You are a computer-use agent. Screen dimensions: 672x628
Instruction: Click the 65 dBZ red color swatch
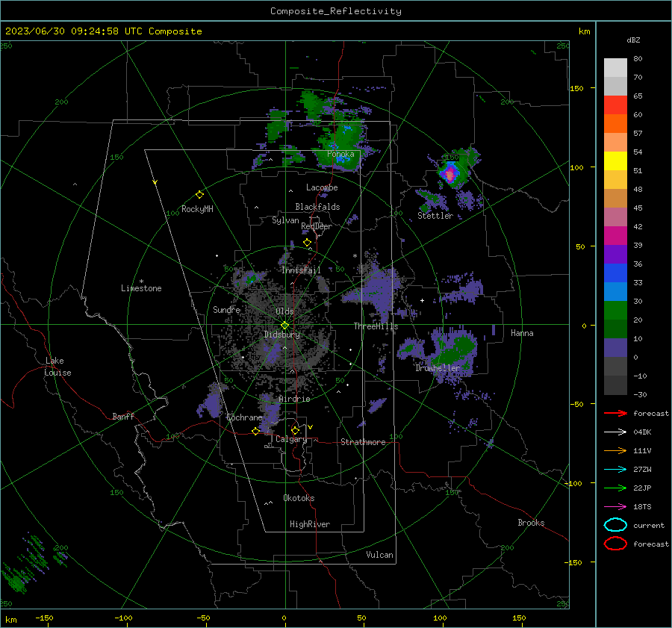(x=615, y=105)
